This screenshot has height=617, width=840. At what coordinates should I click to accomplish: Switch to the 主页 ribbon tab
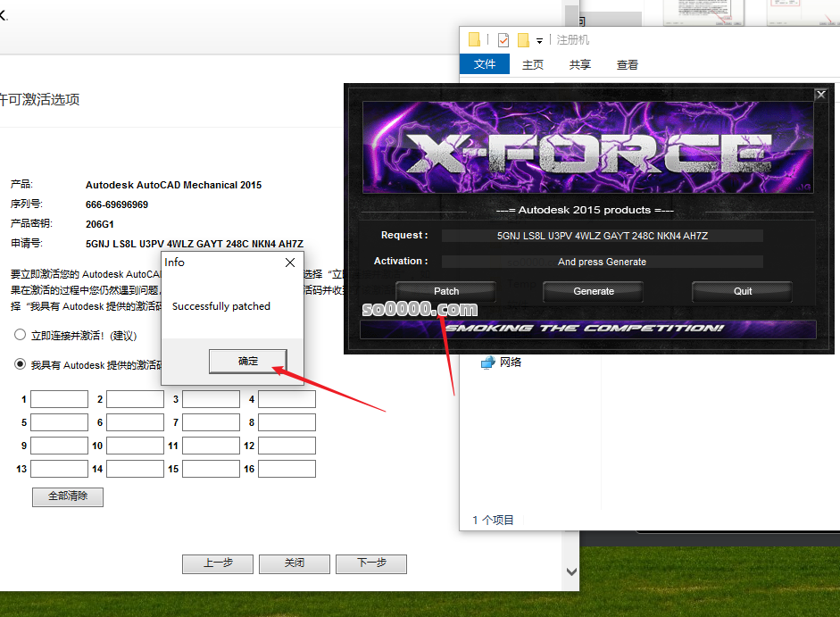[x=533, y=64]
